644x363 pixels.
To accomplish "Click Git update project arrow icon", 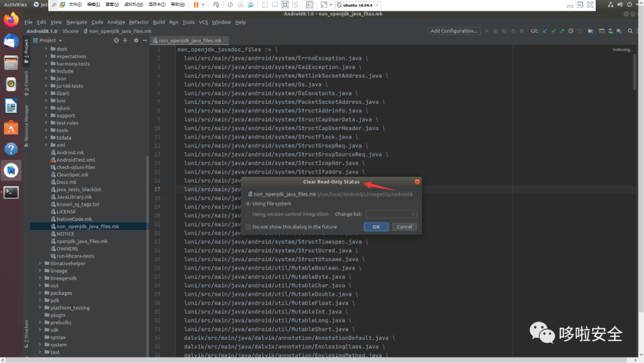I will 544,31.
